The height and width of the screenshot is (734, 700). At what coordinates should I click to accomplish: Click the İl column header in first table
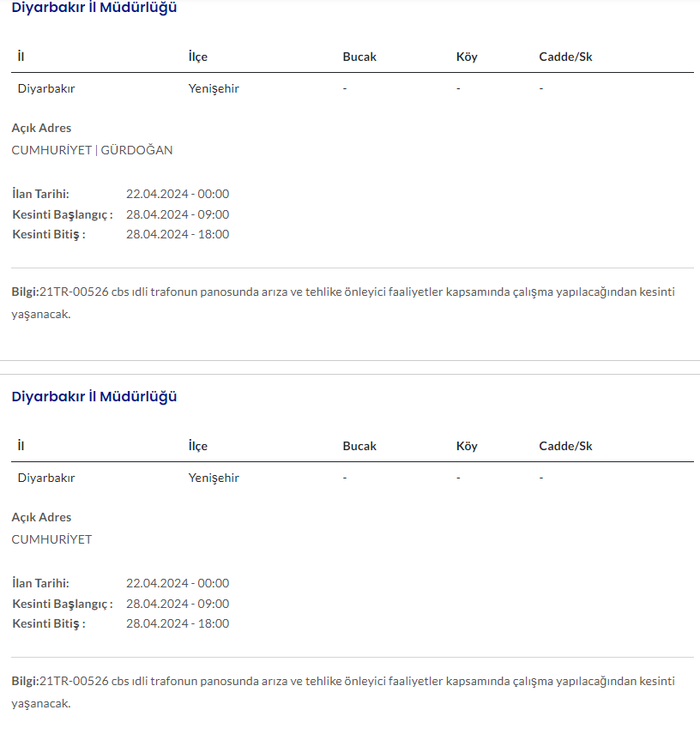(x=21, y=57)
